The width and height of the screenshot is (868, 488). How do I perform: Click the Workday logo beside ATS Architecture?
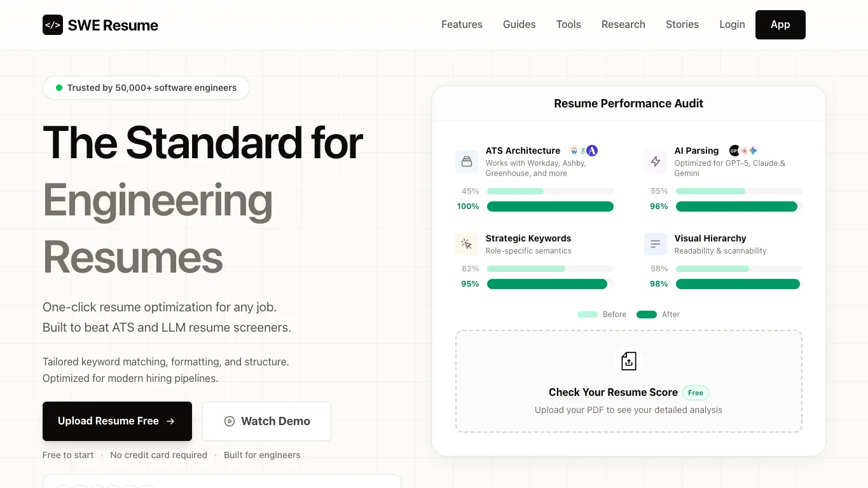[x=574, y=151]
